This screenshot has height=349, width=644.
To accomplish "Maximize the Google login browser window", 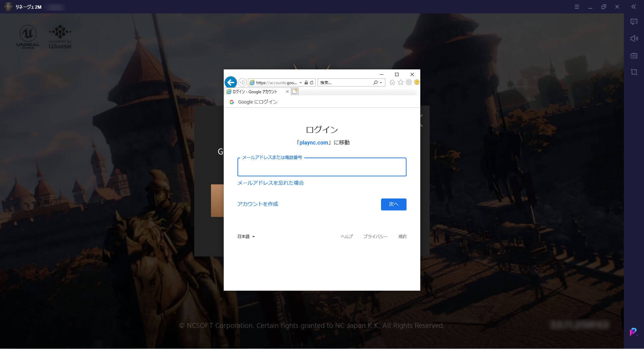I will point(397,74).
